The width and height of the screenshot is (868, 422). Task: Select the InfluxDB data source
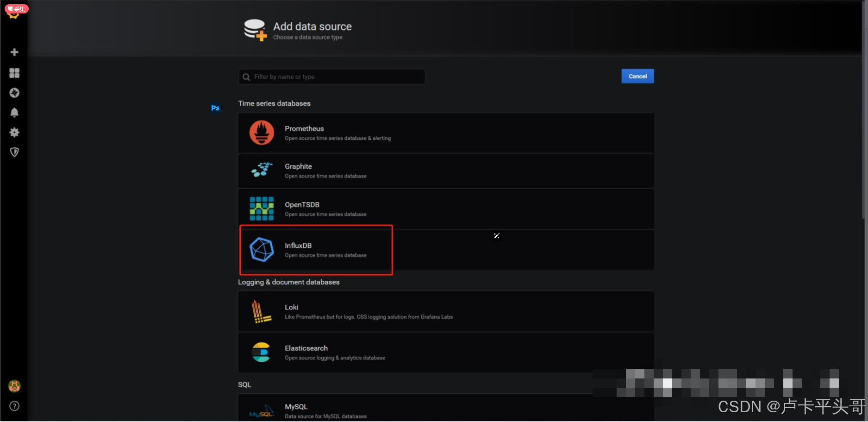pyautogui.click(x=446, y=250)
